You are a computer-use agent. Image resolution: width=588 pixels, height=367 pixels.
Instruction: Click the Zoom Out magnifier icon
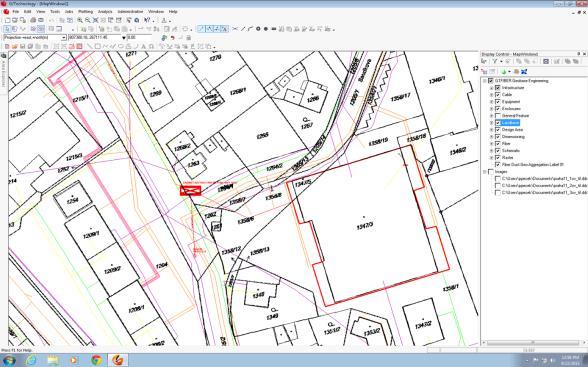88,20
